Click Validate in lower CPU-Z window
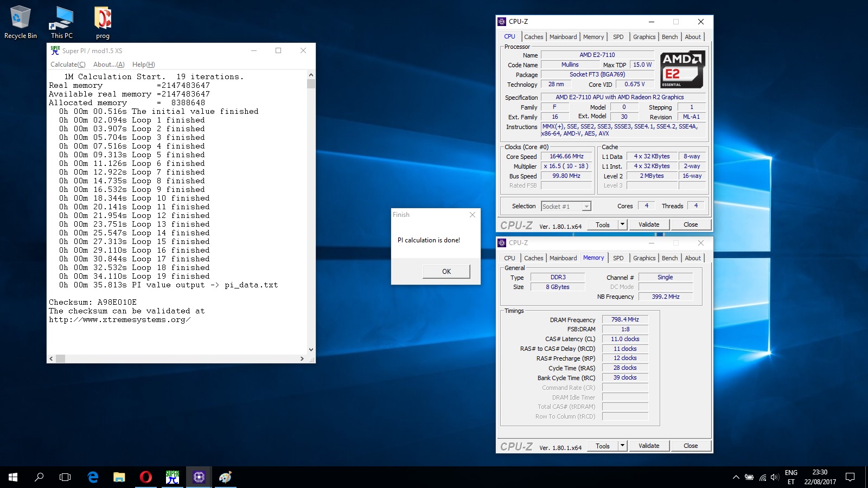 pos(649,446)
